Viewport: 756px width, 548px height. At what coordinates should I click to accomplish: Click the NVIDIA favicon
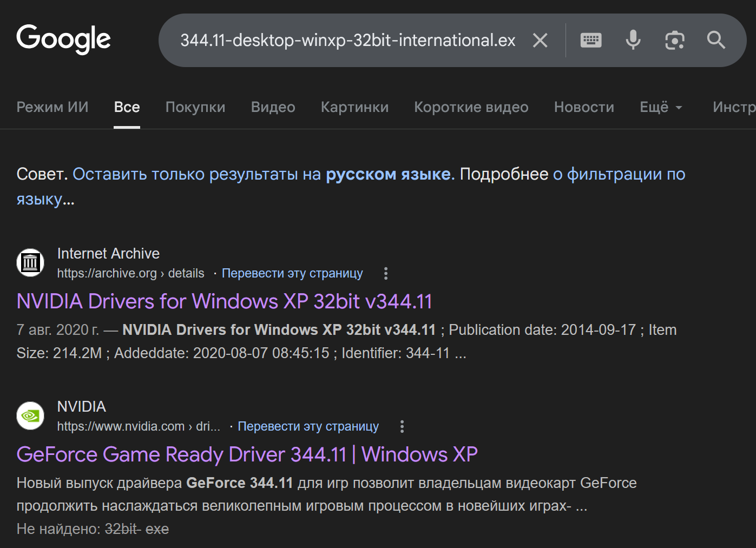pyautogui.click(x=30, y=416)
